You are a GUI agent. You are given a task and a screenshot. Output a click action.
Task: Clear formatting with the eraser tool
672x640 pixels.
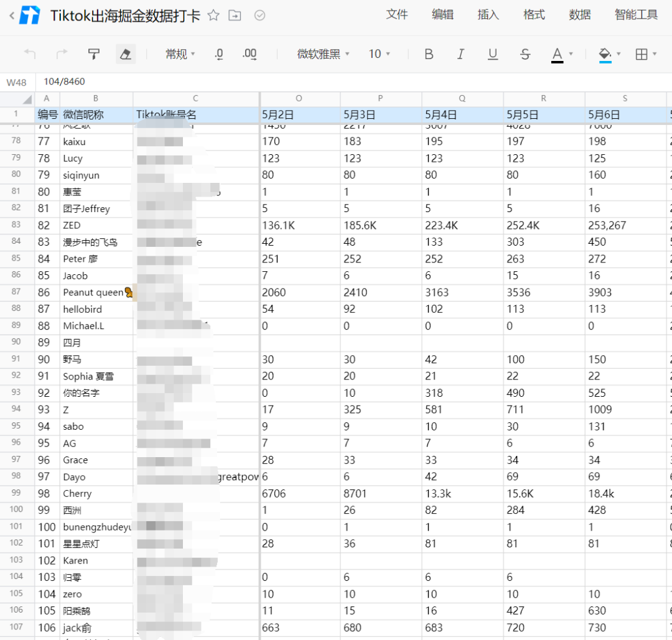click(x=126, y=54)
